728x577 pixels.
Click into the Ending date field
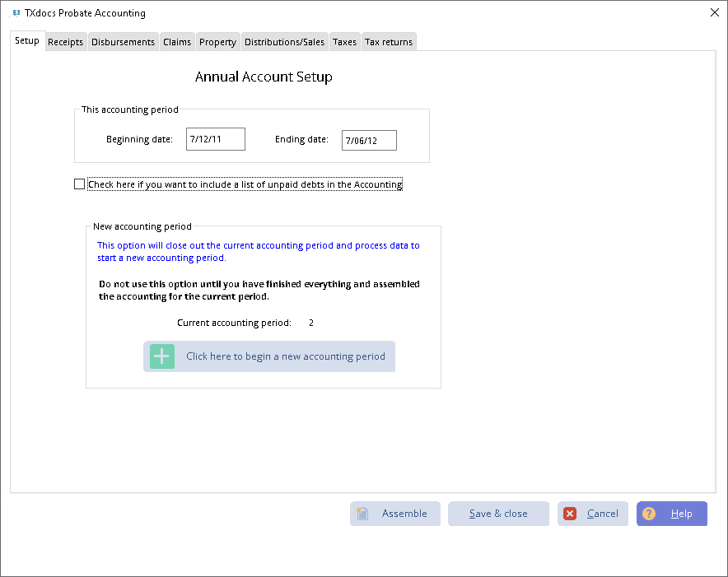(368, 141)
